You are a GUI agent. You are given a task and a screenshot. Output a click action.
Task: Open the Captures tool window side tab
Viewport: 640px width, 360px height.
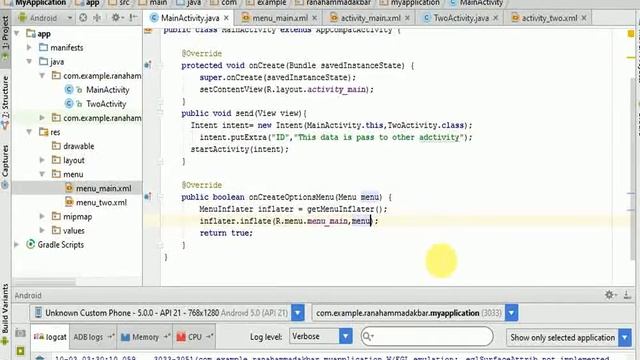(5, 167)
